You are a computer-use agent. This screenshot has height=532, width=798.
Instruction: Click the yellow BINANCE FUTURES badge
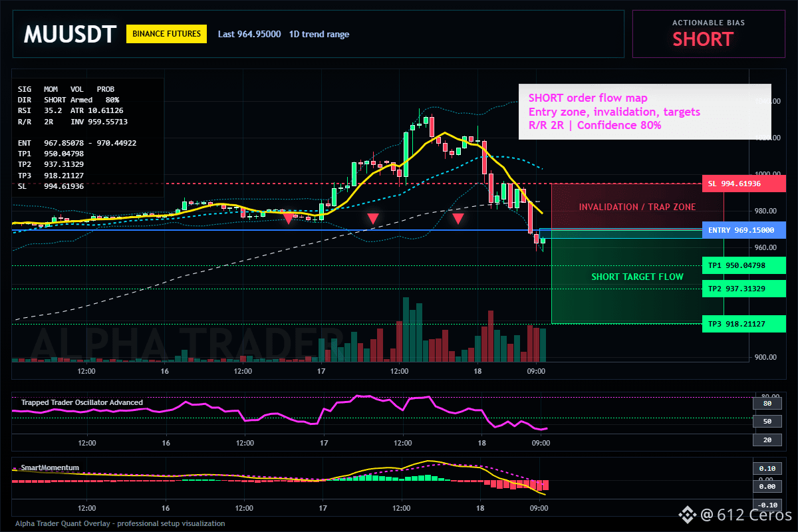166,34
